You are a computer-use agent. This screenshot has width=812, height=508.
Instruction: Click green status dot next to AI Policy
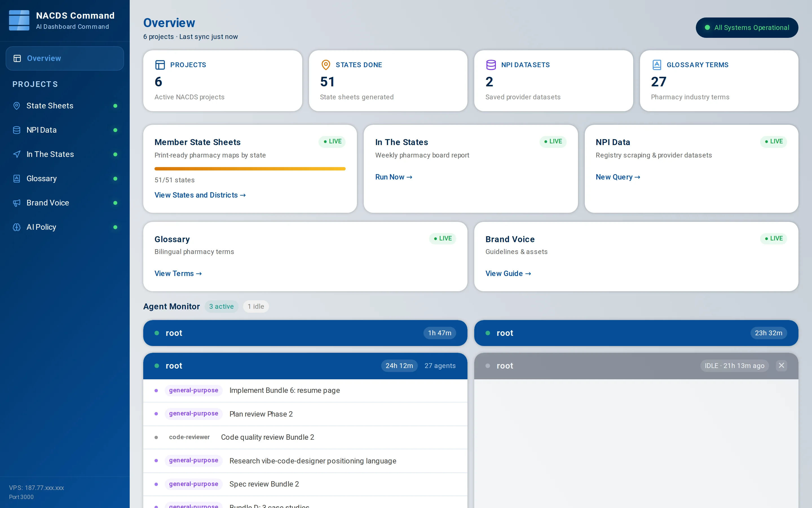(115, 227)
